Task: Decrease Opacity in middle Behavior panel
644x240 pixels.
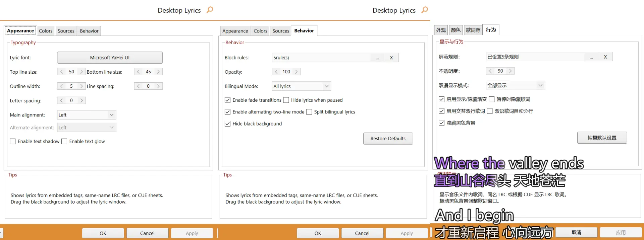Action: (x=276, y=72)
